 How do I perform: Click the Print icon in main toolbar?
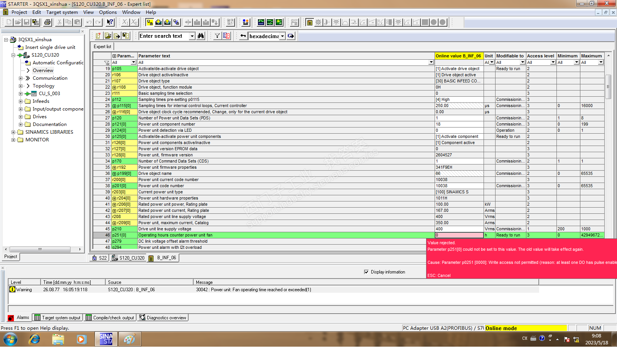point(47,22)
